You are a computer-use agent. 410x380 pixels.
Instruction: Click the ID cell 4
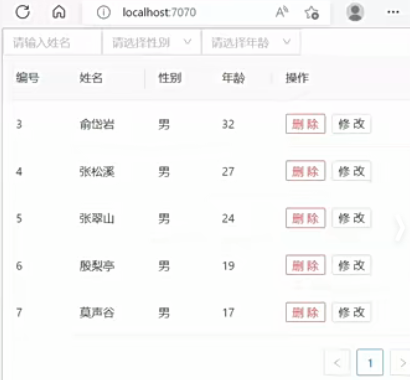(19, 172)
